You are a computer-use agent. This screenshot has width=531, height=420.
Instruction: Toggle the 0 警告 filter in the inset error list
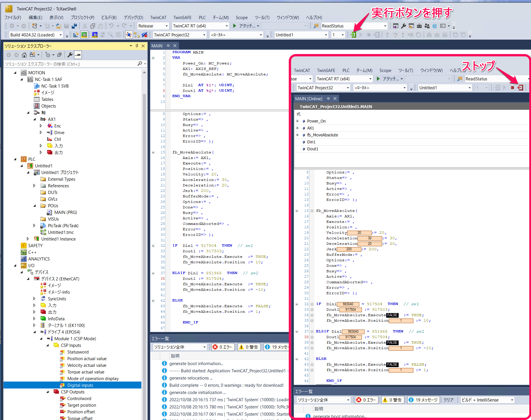pos(393,400)
